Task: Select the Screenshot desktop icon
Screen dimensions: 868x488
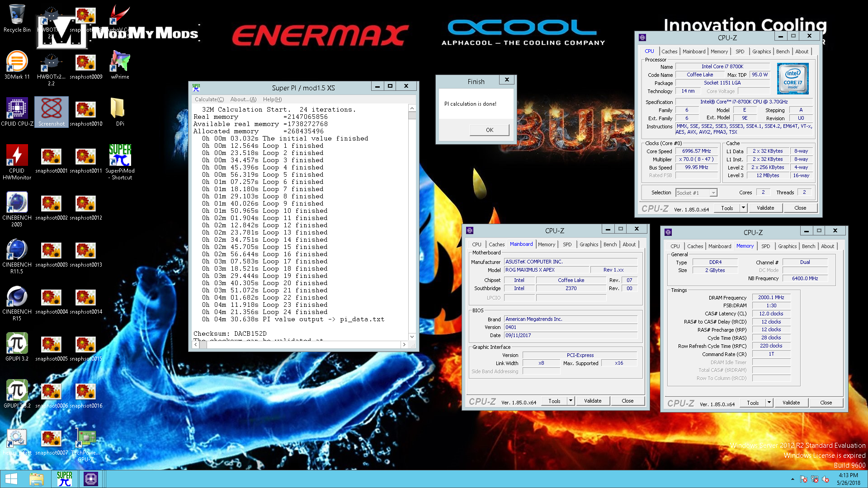Action: pyautogui.click(x=51, y=112)
